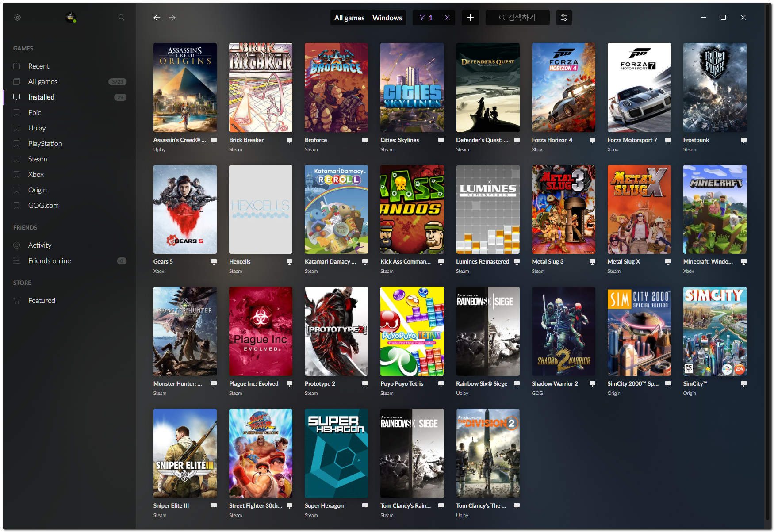Viewport: 774px width, 532px height.
Task: Go back with the left arrow
Action: click(x=157, y=18)
